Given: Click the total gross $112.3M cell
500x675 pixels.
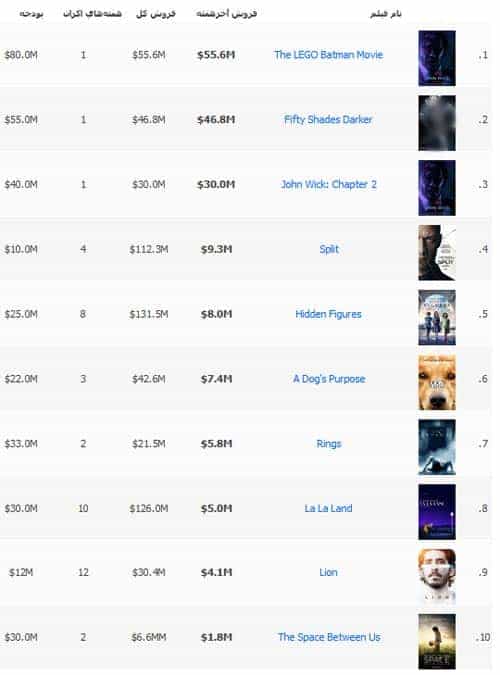Looking at the screenshot, I should tap(149, 249).
